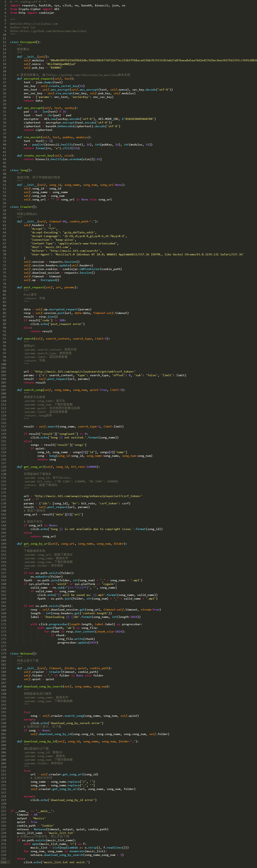
Task: Click the 'def get_song_url' method header
Action: tap(59, 467)
